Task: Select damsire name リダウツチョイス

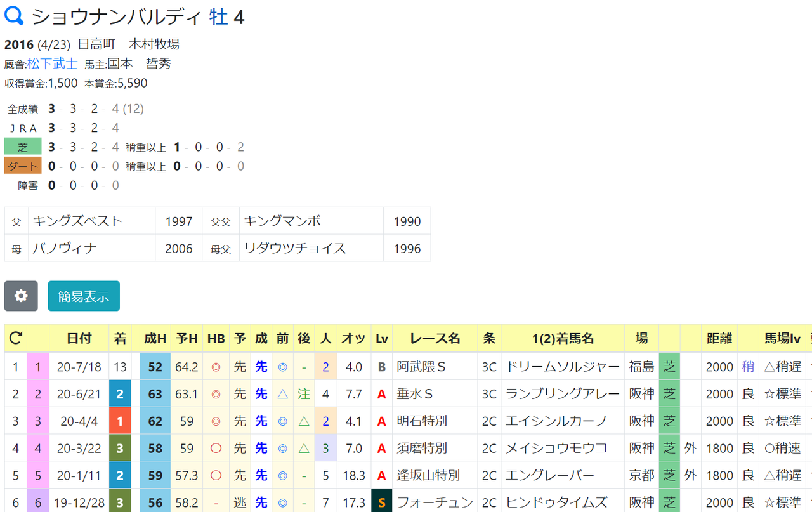Action: pos(295,248)
